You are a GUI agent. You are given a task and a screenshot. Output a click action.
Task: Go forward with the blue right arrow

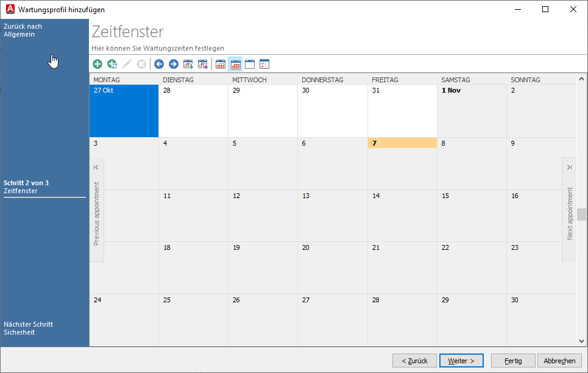[174, 64]
